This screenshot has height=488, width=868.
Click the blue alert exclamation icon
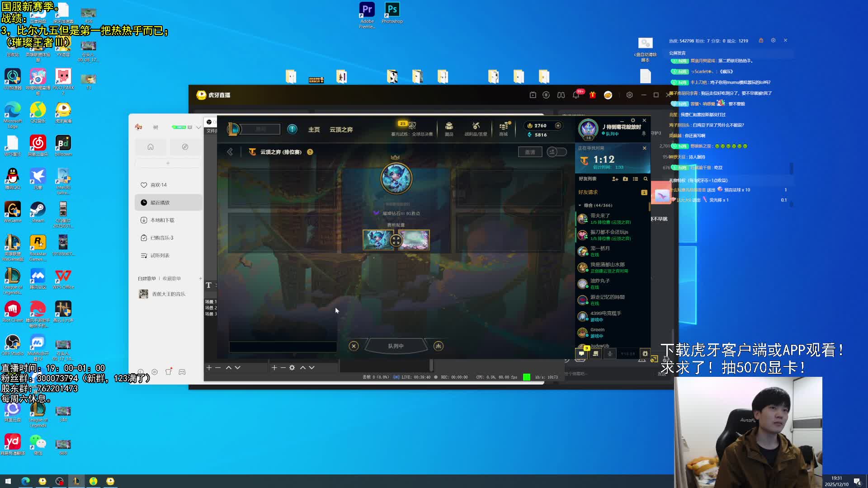292,129
